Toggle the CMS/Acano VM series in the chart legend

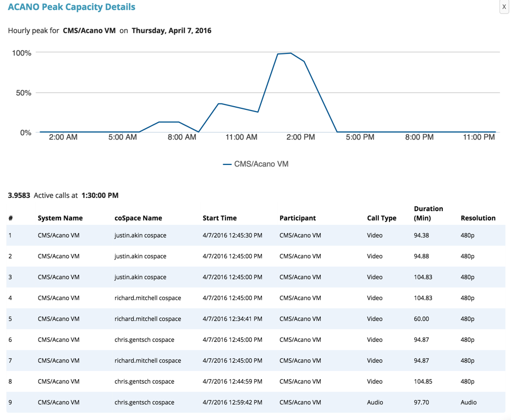click(x=256, y=164)
